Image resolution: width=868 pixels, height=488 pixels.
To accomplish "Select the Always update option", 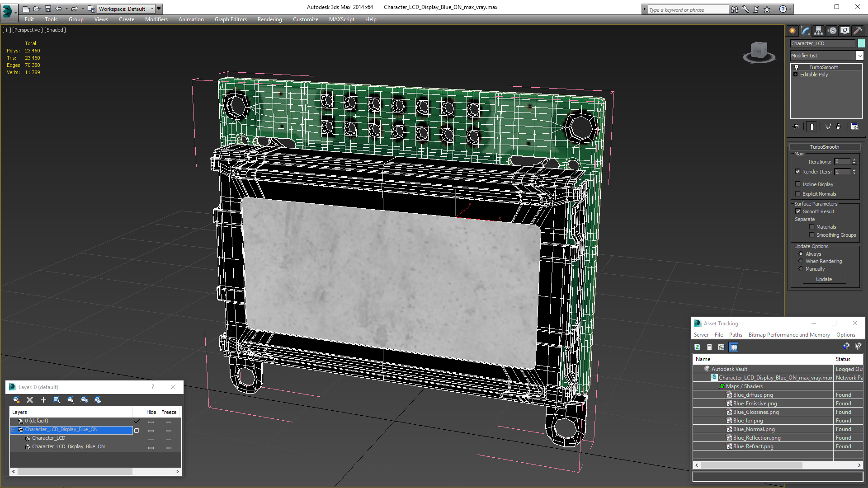I will coord(801,254).
